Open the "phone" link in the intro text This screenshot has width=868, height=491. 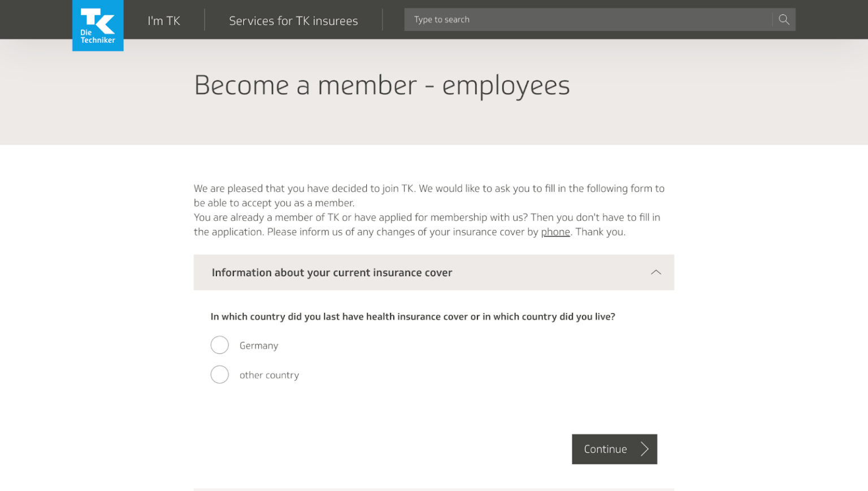[555, 232]
